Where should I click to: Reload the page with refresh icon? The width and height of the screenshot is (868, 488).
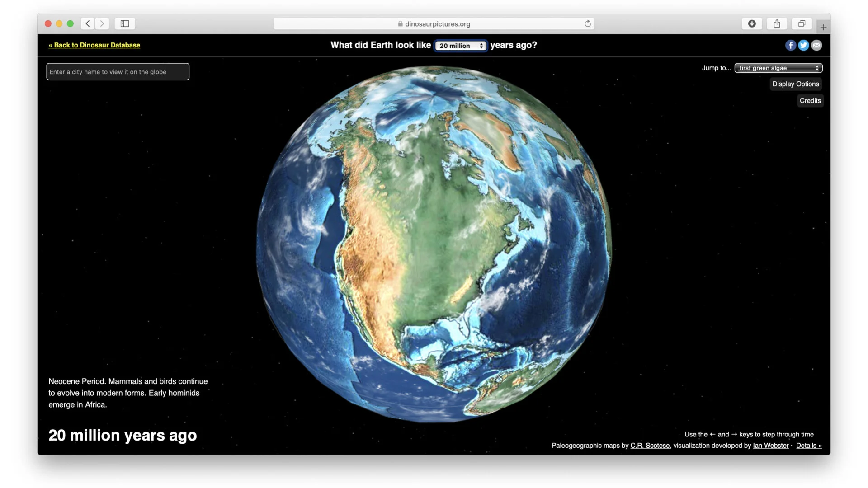point(587,23)
